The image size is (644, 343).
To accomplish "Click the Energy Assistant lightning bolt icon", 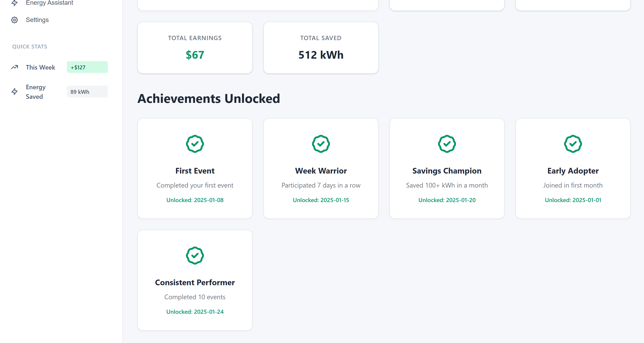I will tap(15, 3).
